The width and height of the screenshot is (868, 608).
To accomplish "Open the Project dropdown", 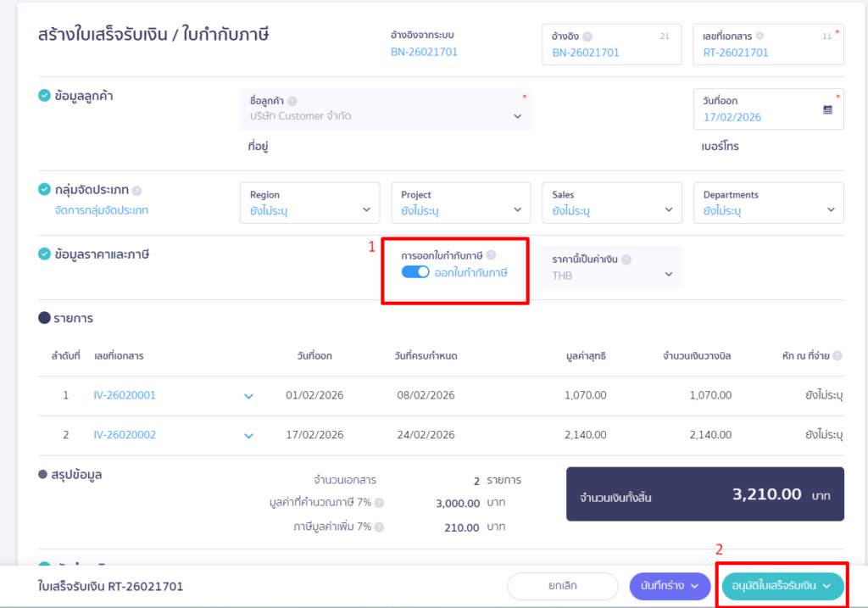I will tap(460, 204).
